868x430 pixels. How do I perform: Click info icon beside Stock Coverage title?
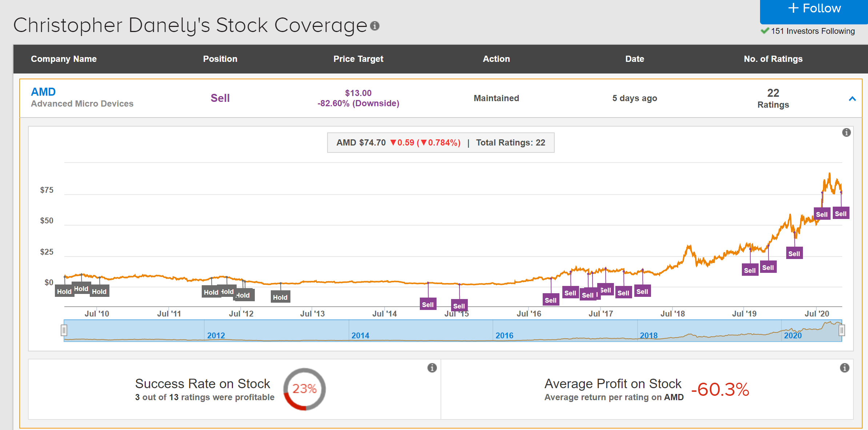375,26
